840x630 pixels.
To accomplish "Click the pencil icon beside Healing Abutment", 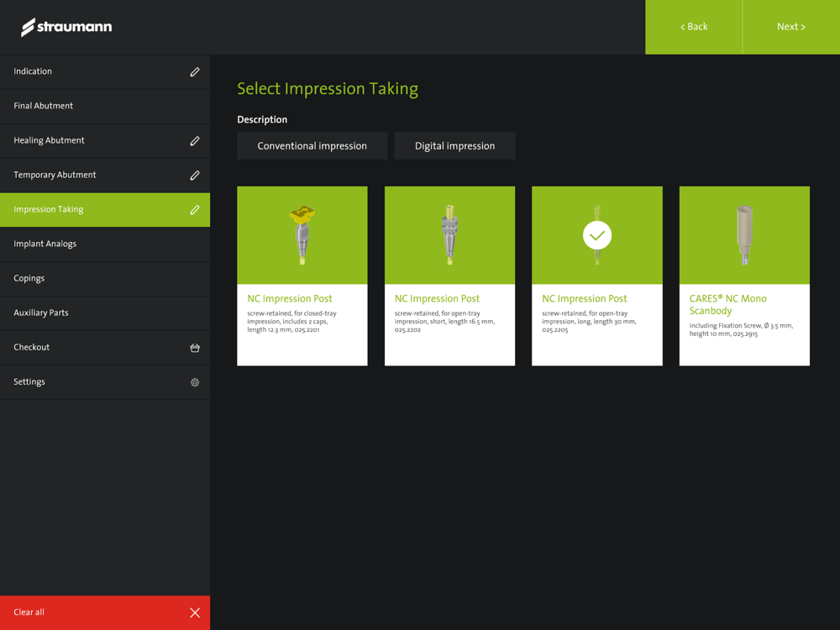I will pyautogui.click(x=195, y=141).
